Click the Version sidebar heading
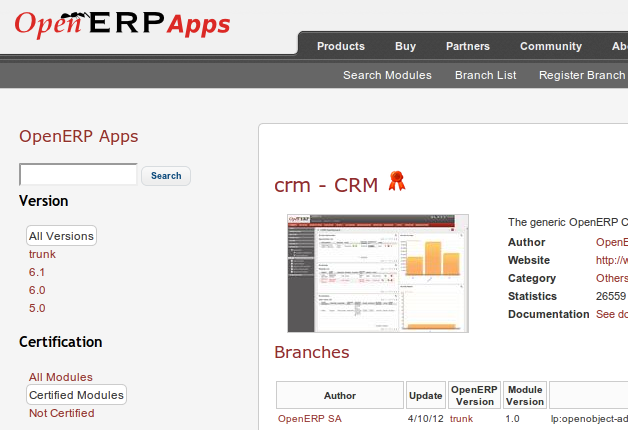Image resolution: width=628 pixels, height=430 pixels. click(x=44, y=201)
